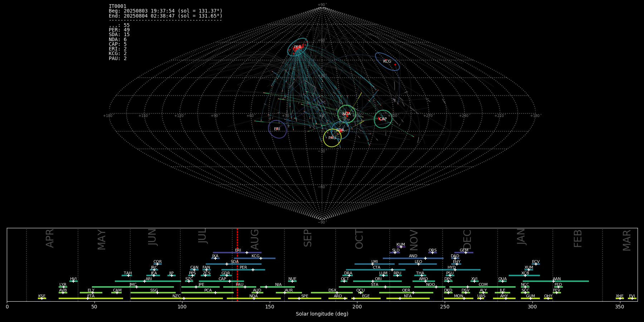Viewport: 644px width, 322px height.
Task: Click the -90° label at map bottom
Action: click(322, 223)
